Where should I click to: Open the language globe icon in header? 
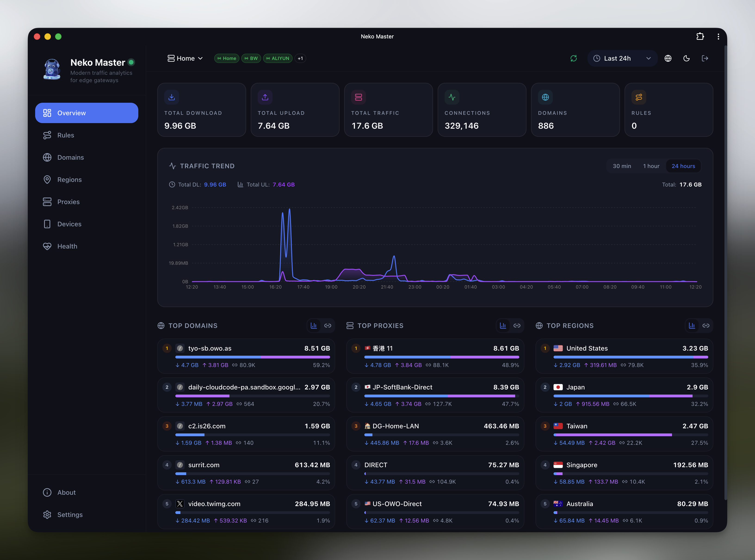click(x=668, y=58)
